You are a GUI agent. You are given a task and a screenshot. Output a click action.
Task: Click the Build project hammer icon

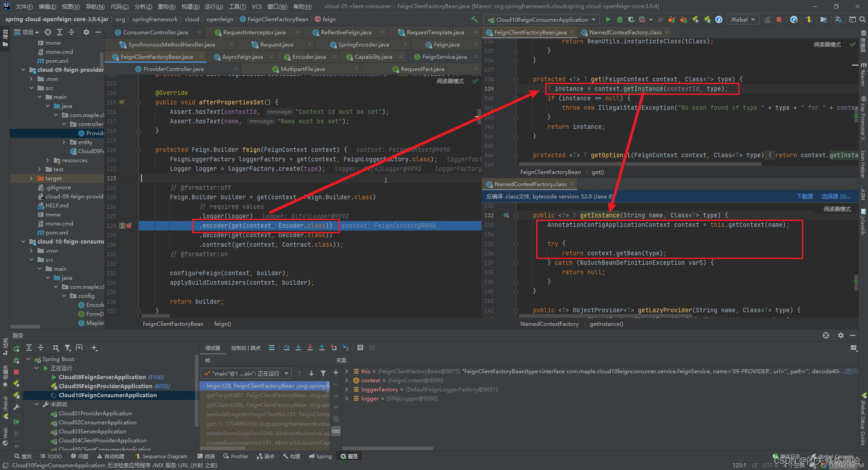point(474,19)
